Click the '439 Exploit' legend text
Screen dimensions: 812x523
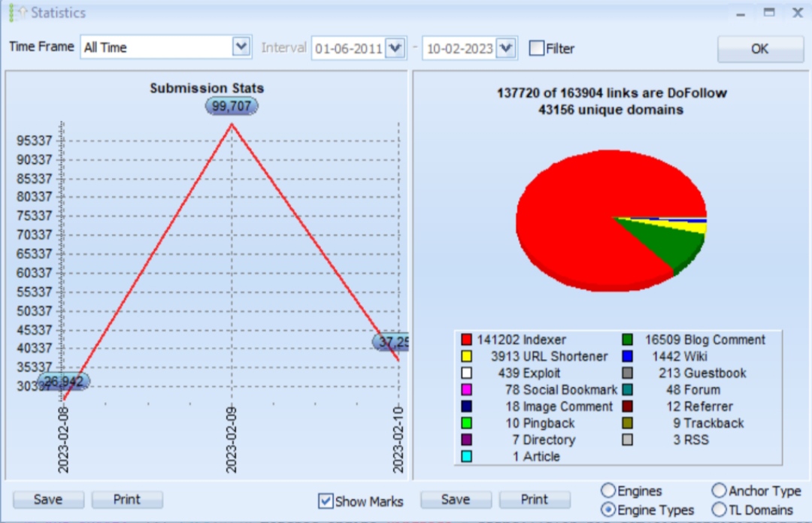pos(529,373)
